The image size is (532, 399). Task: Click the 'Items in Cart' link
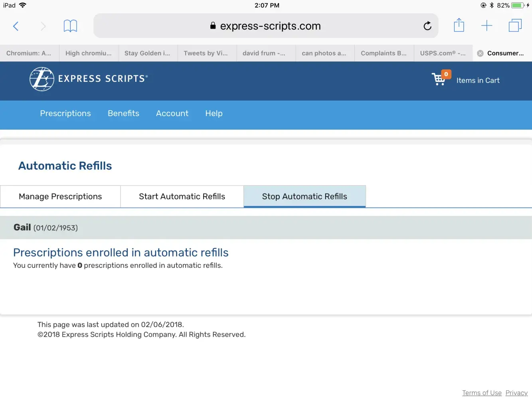478,80
